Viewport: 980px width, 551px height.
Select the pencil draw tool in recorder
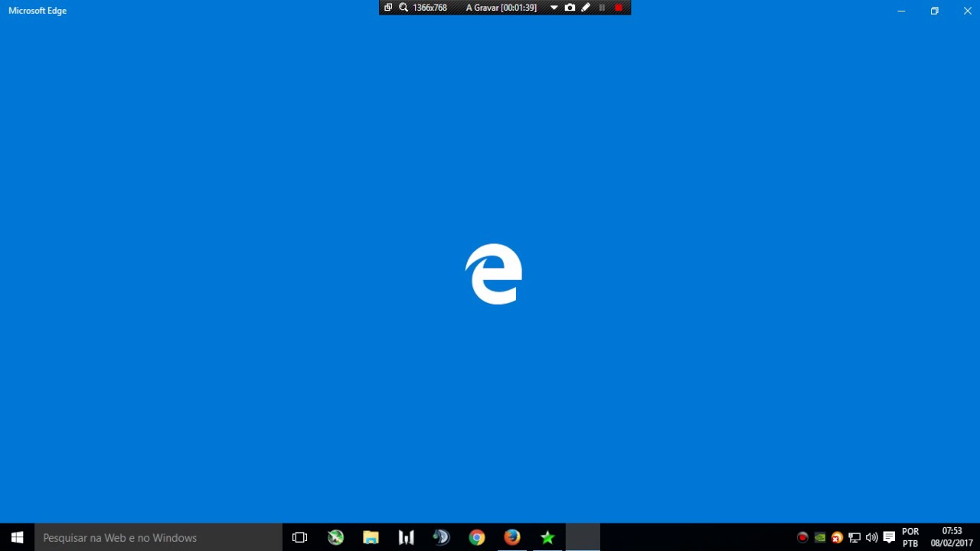(586, 8)
